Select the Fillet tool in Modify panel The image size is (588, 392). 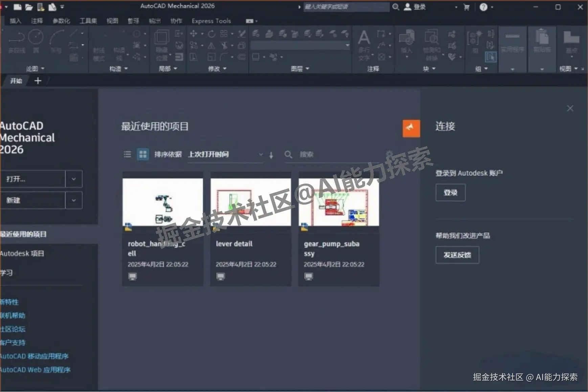[224, 57]
